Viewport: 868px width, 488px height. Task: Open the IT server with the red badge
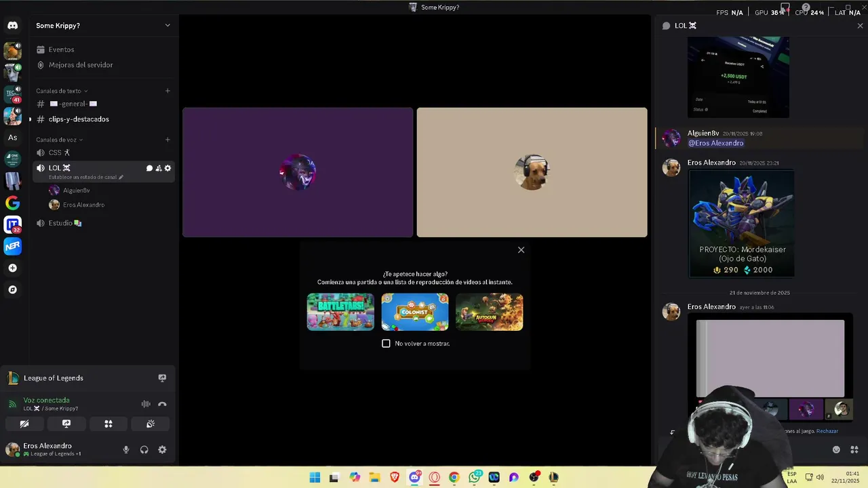click(12, 224)
